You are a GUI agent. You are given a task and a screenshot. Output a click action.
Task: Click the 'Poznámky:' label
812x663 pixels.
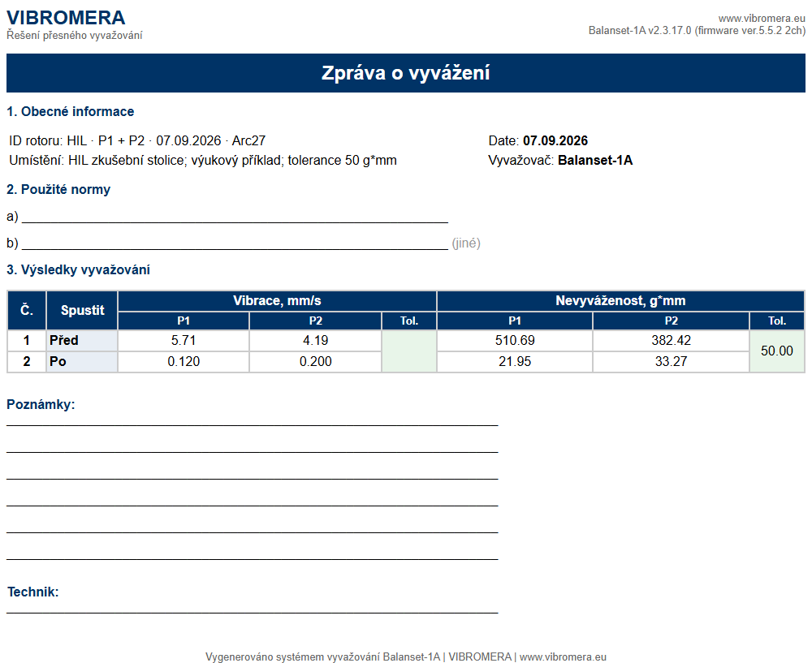tap(41, 405)
